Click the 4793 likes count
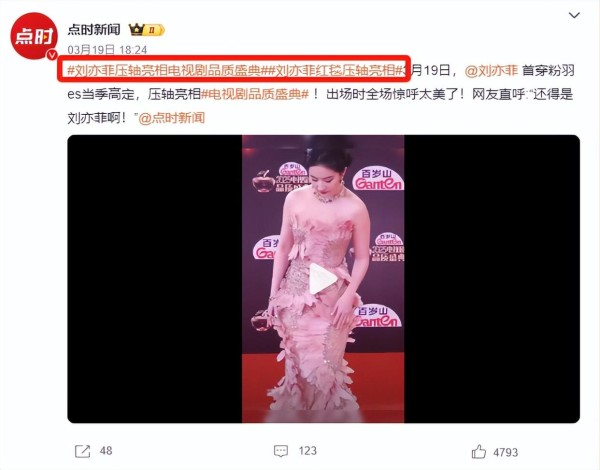 coord(505,452)
